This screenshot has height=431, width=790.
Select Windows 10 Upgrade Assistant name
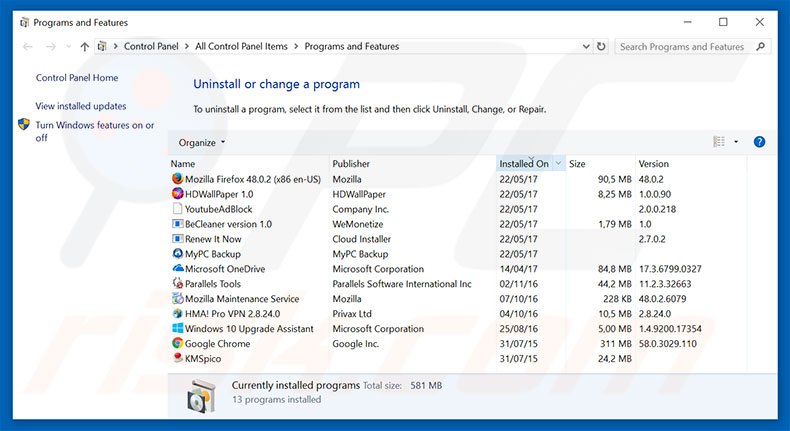[249, 329]
